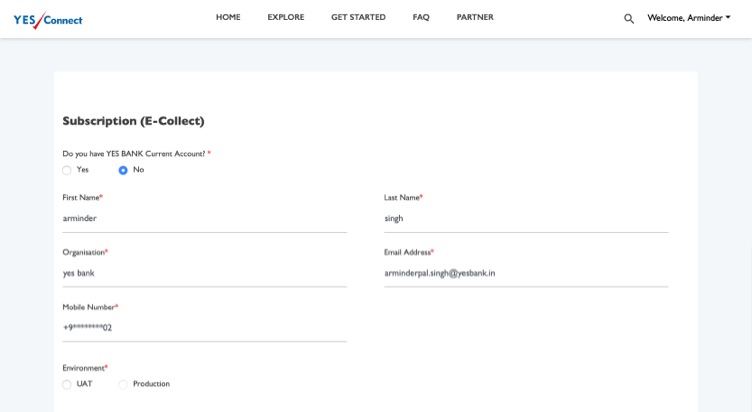Click the Environment field label
This screenshot has height=412, width=752.
tap(84, 368)
